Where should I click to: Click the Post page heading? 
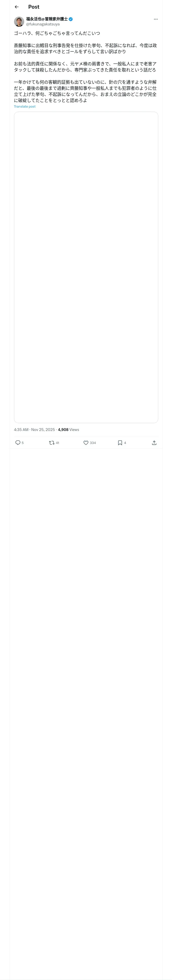(x=34, y=7)
